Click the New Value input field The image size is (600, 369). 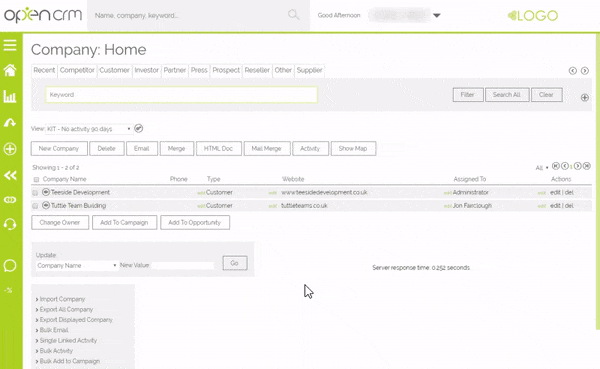[x=183, y=265]
